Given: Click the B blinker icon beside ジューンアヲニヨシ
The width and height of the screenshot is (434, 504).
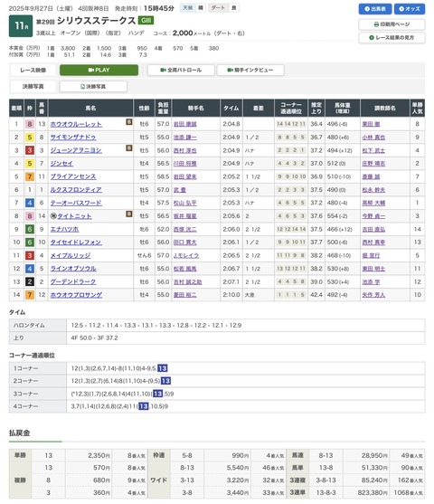Looking at the screenshot, I should [x=128, y=147].
